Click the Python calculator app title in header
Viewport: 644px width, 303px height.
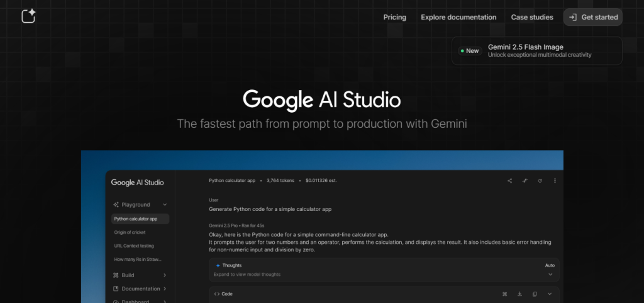point(232,181)
